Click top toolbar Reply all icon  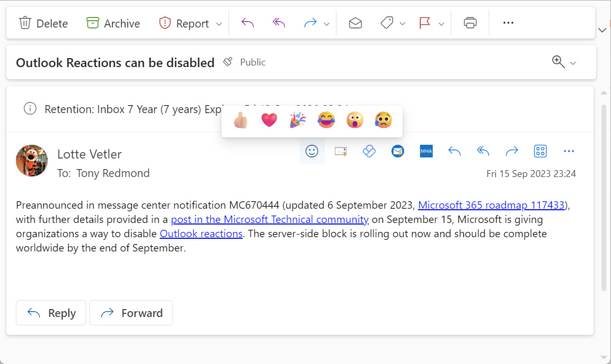click(x=279, y=23)
